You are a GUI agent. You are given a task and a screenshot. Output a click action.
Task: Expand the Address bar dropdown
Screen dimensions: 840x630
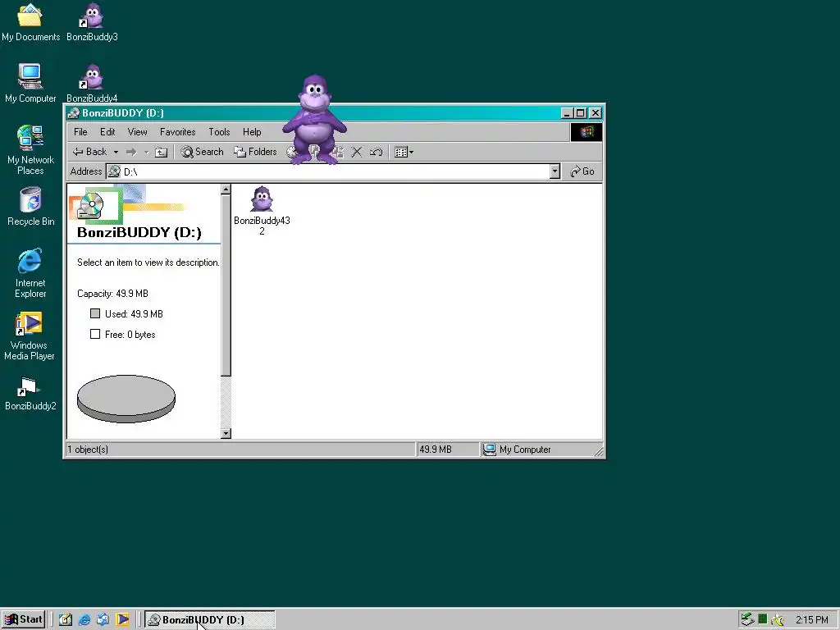[x=555, y=171]
